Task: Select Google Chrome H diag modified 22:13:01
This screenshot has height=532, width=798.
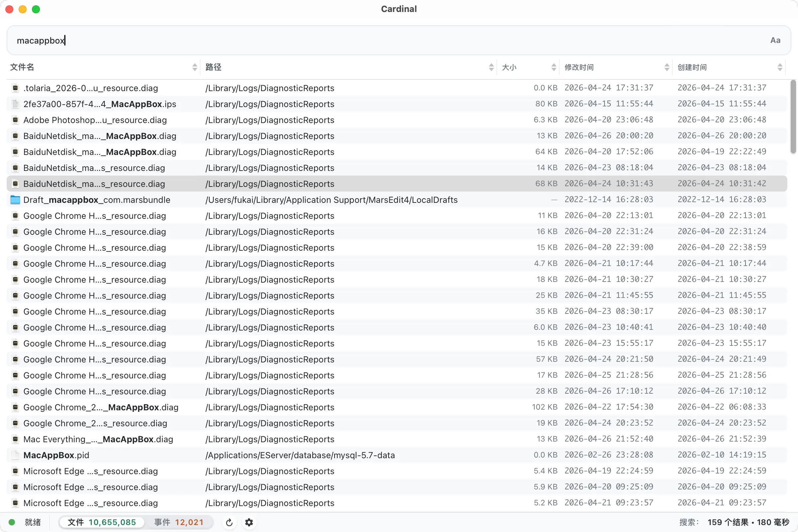Action: 397,216
